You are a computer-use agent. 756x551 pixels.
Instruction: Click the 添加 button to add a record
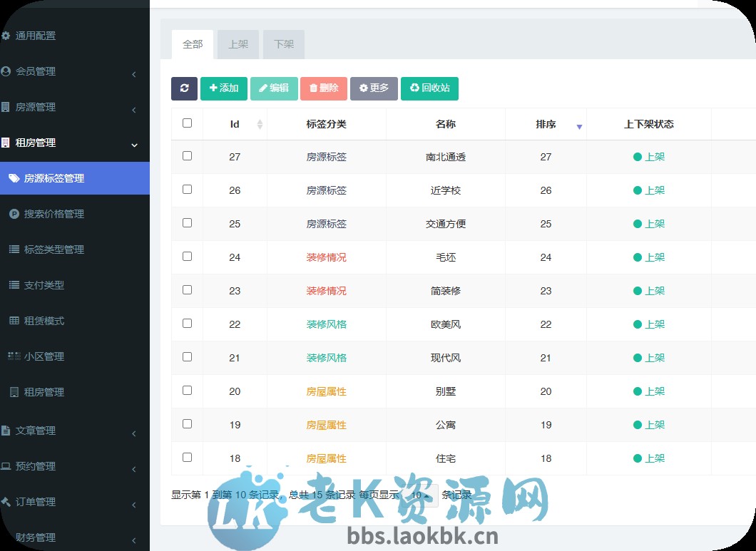click(x=223, y=88)
